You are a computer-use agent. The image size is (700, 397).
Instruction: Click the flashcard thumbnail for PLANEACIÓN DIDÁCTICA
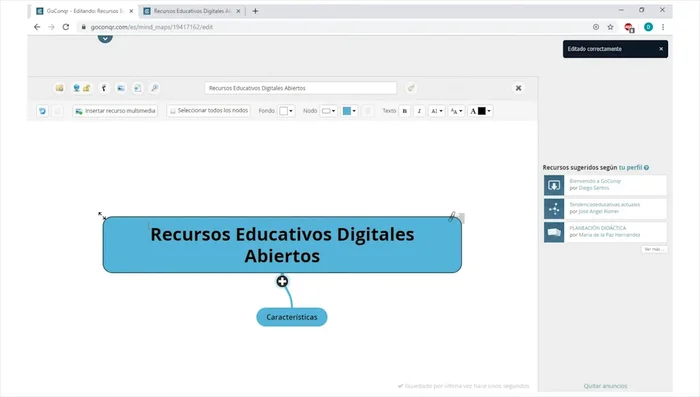[x=554, y=232]
